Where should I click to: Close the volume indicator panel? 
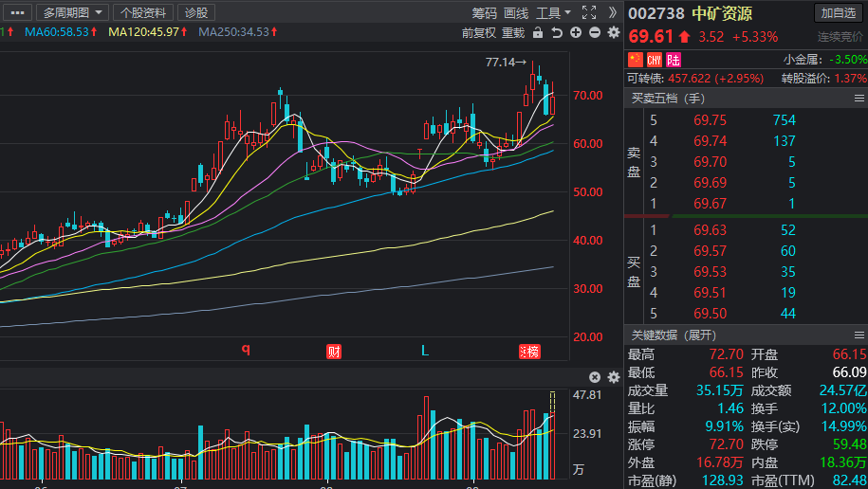(x=595, y=377)
